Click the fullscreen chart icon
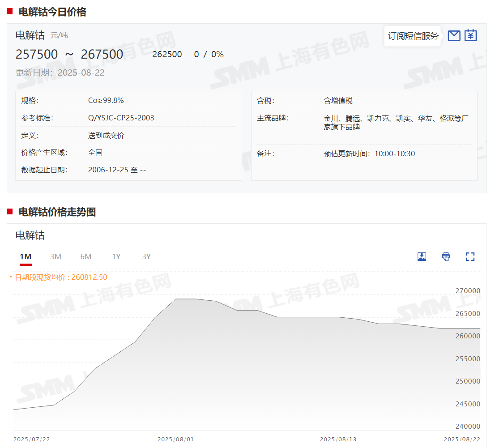The height and width of the screenshot is (448, 491). click(470, 256)
